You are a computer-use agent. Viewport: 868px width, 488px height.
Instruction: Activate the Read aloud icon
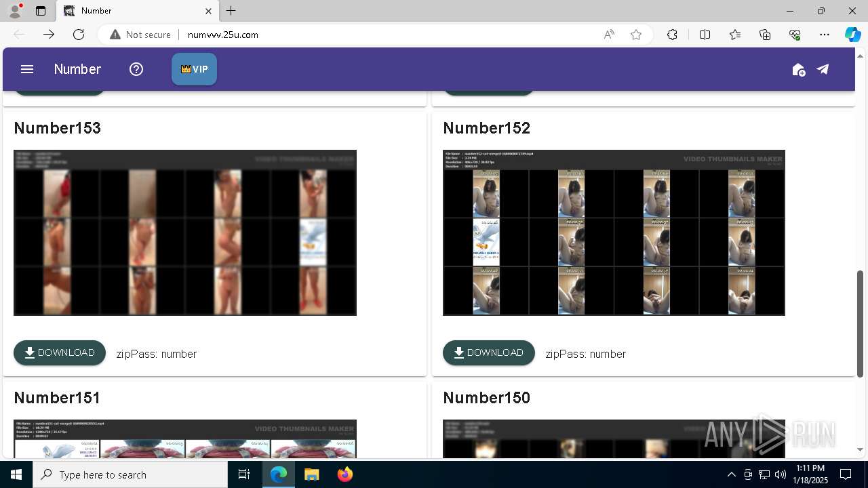[x=609, y=35]
